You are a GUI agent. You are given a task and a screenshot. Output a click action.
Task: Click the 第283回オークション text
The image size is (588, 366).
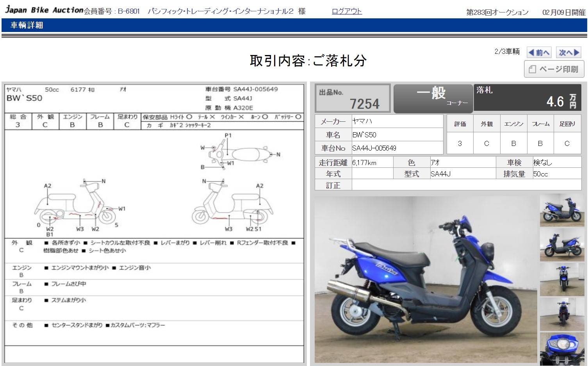(497, 12)
